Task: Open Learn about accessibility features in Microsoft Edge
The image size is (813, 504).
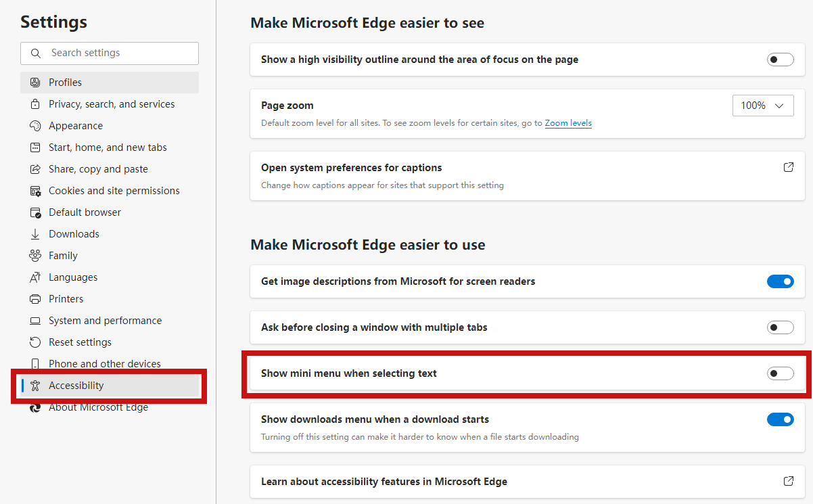Action: click(x=528, y=482)
